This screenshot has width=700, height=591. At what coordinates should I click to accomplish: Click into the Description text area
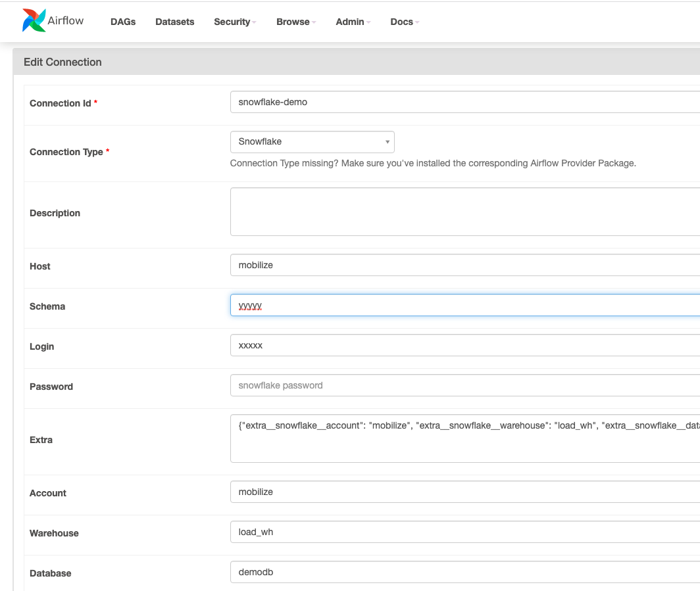click(x=465, y=212)
